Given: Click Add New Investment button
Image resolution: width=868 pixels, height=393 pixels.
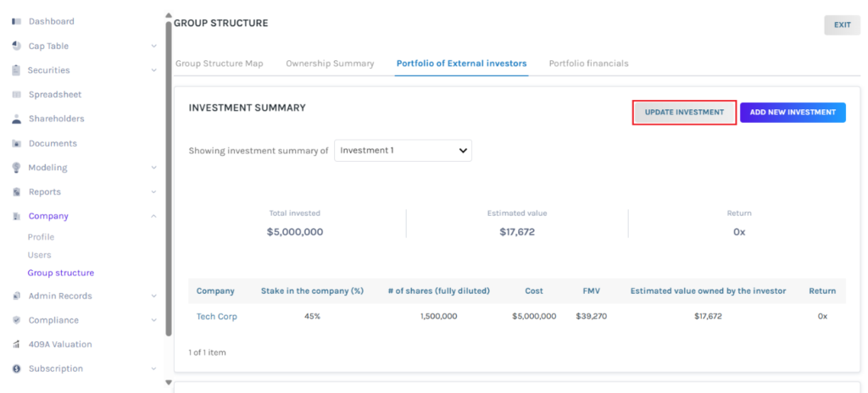Looking at the screenshot, I should (x=793, y=113).
